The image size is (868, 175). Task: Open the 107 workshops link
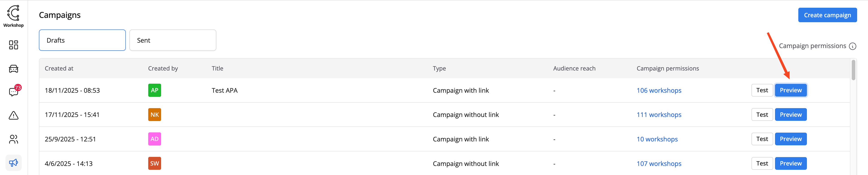[659, 163]
